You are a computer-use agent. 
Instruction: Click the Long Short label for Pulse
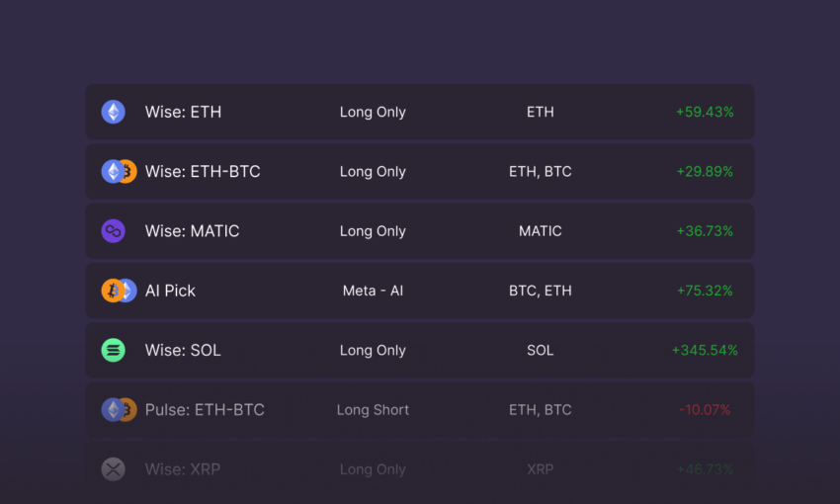[x=373, y=410]
